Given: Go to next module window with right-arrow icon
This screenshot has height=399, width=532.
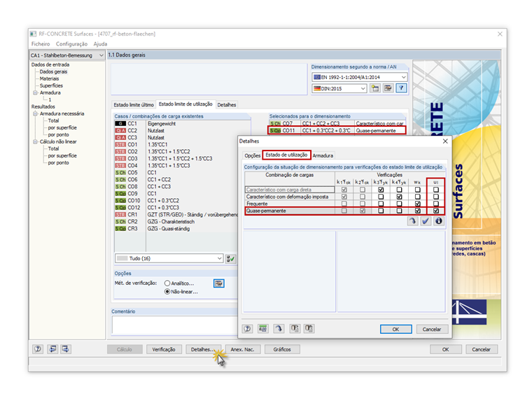Looking at the screenshot, I should (x=66, y=349).
